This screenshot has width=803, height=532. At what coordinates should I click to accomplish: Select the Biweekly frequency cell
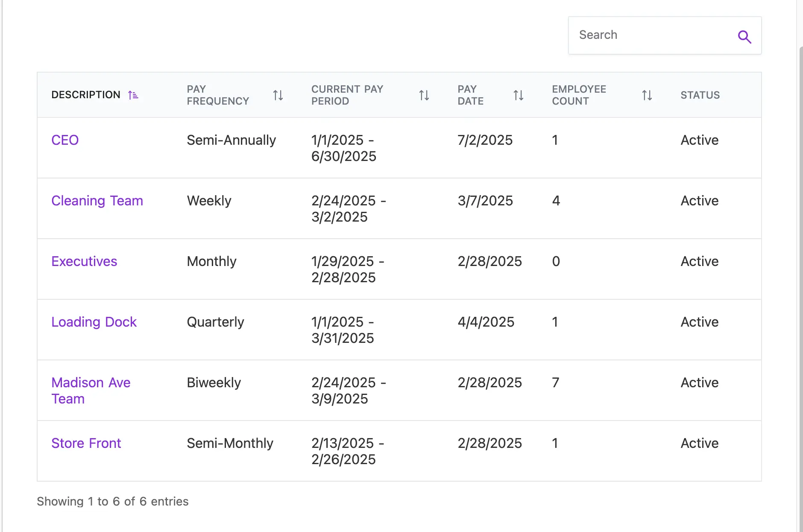point(214,383)
